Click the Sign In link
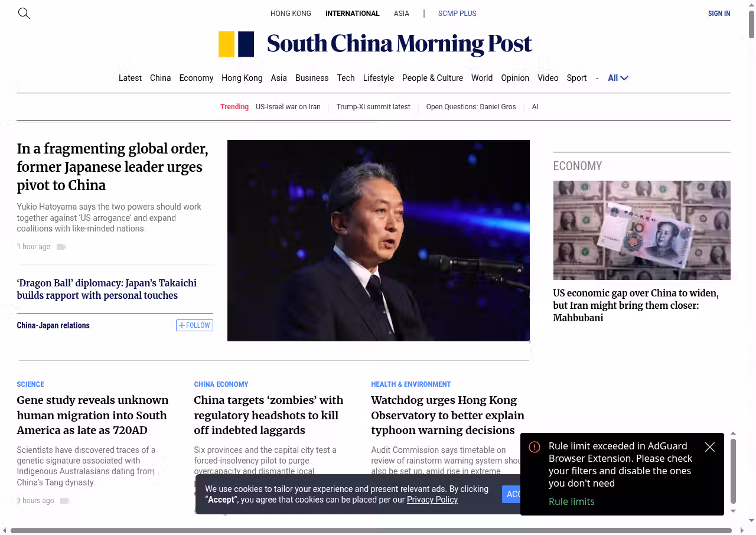 (719, 14)
